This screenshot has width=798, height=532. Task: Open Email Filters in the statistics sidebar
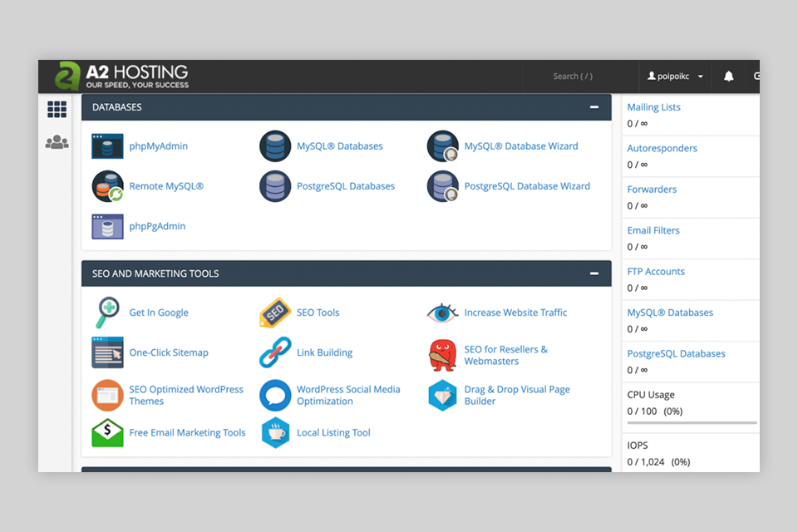(x=653, y=230)
